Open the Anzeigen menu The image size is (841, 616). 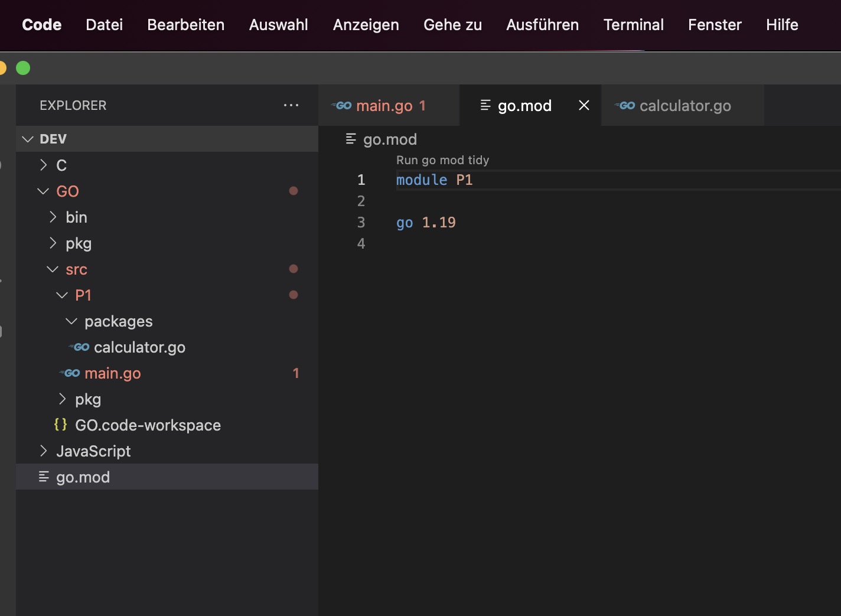(366, 25)
